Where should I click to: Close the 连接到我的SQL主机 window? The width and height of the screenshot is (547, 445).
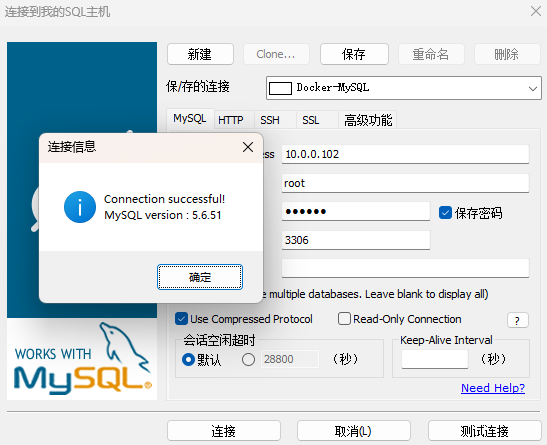pos(535,11)
